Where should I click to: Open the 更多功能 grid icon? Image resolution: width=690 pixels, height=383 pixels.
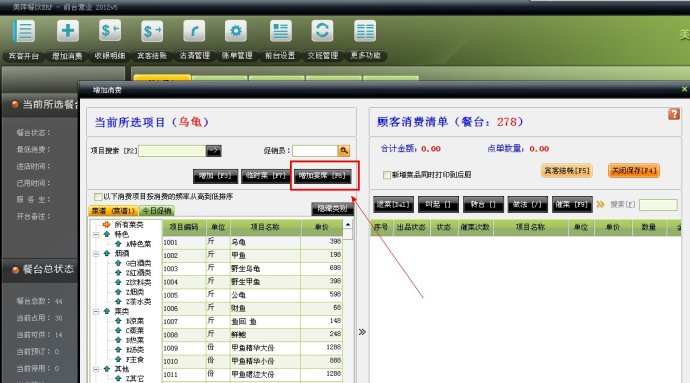(x=365, y=31)
